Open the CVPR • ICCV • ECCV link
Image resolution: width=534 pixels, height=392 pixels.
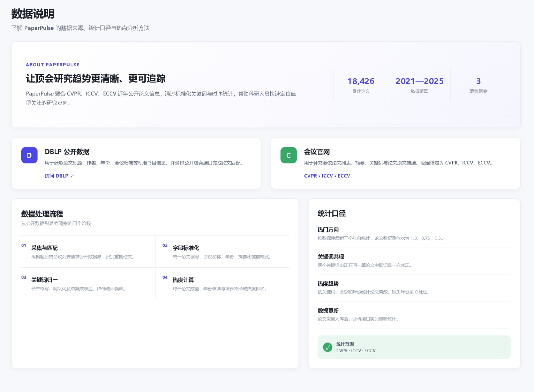point(327,176)
